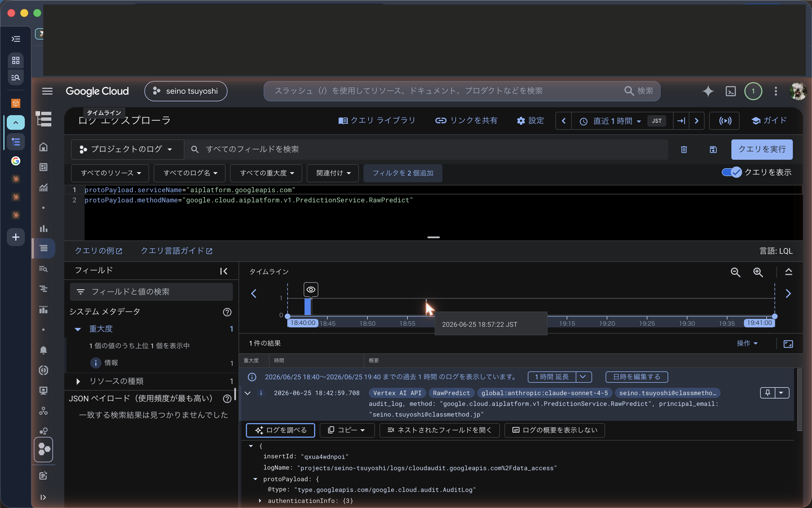The height and width of the screenshot is (508, 812).
Task: Open the Correlate (関連付け) dropdown
Action: click(333, 173)
